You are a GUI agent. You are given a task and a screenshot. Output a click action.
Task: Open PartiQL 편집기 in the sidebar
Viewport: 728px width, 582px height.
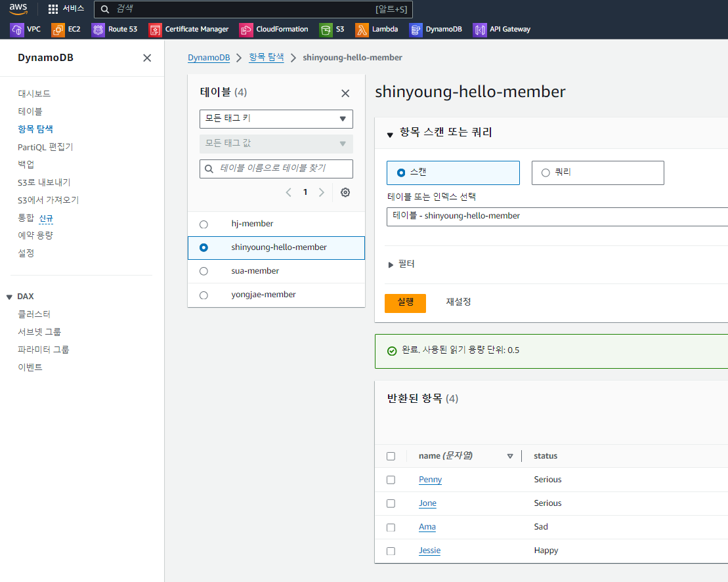click(x=45, y=147)
